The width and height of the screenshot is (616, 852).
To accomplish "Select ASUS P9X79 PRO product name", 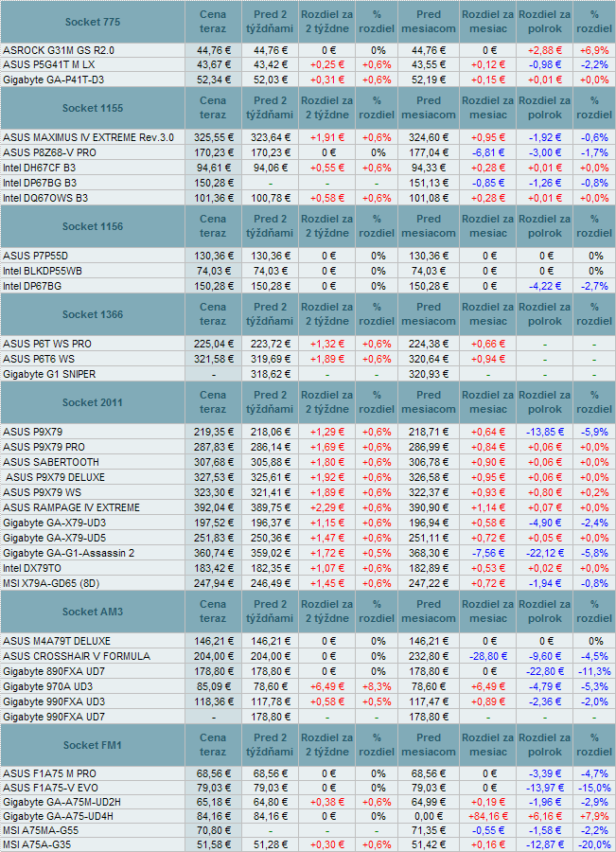I will tap(44, 447).
